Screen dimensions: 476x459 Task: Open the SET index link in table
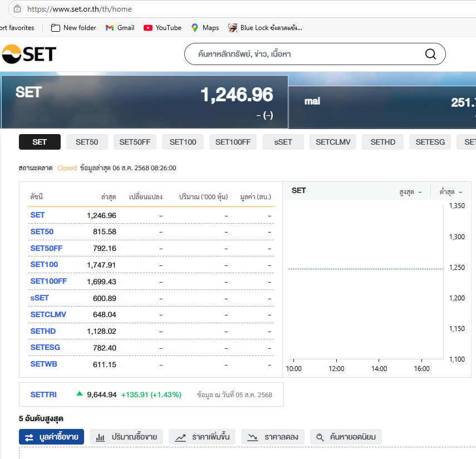tap(37, 215)
